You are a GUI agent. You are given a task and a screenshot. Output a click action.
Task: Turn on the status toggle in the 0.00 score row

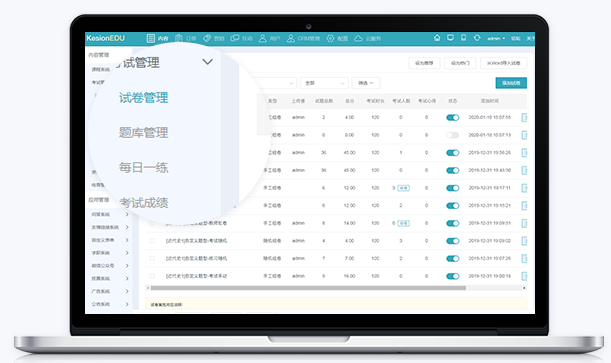click(452, 135)
